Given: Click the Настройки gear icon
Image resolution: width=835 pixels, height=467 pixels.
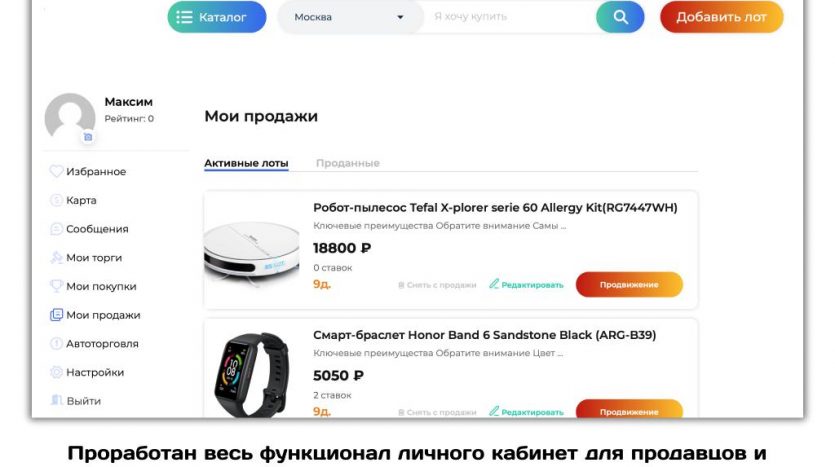Looking at the screenshot, I should (56, 372).
